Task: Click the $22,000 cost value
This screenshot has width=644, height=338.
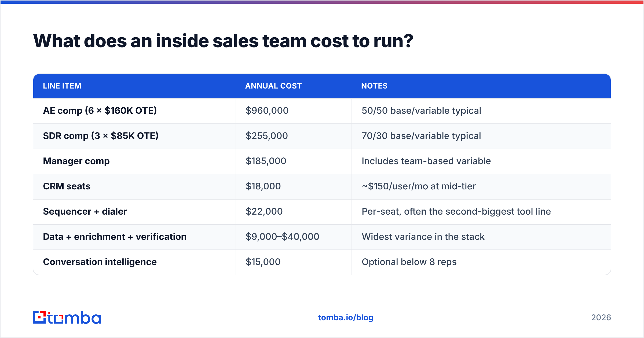Action: tap(264, 211)
